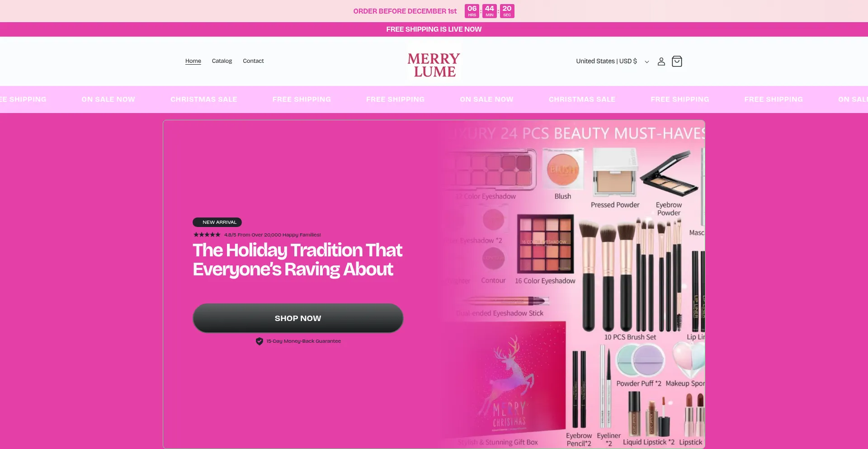
Task: Open the account login icon
Action: [x=661, y=61]
